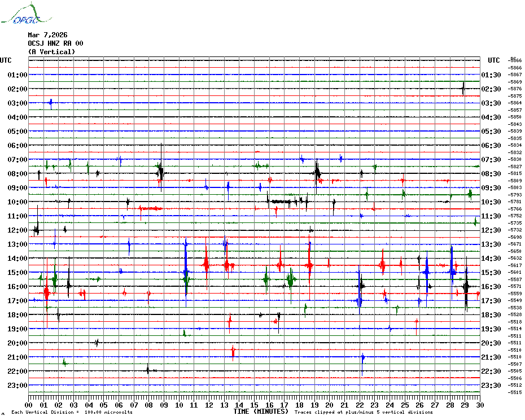
Task: Select the 19:30 time label
Action: 491,329
